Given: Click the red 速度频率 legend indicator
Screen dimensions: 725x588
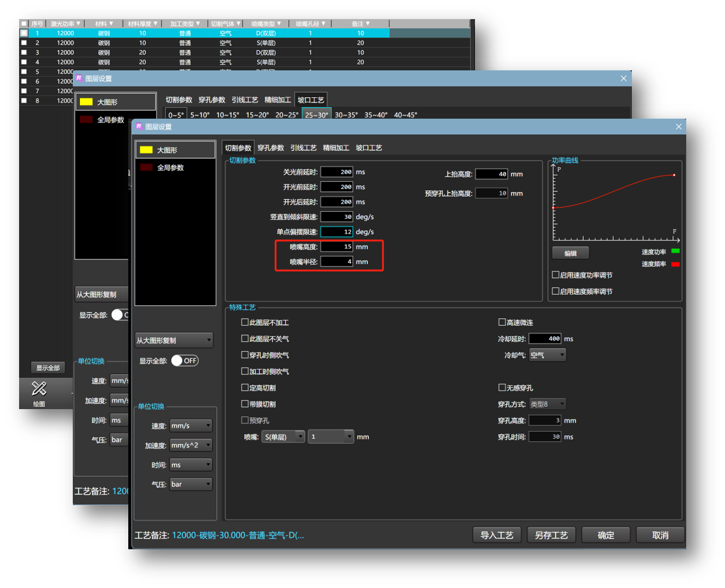Looking at the screenshot, I should tap(675, 264).
